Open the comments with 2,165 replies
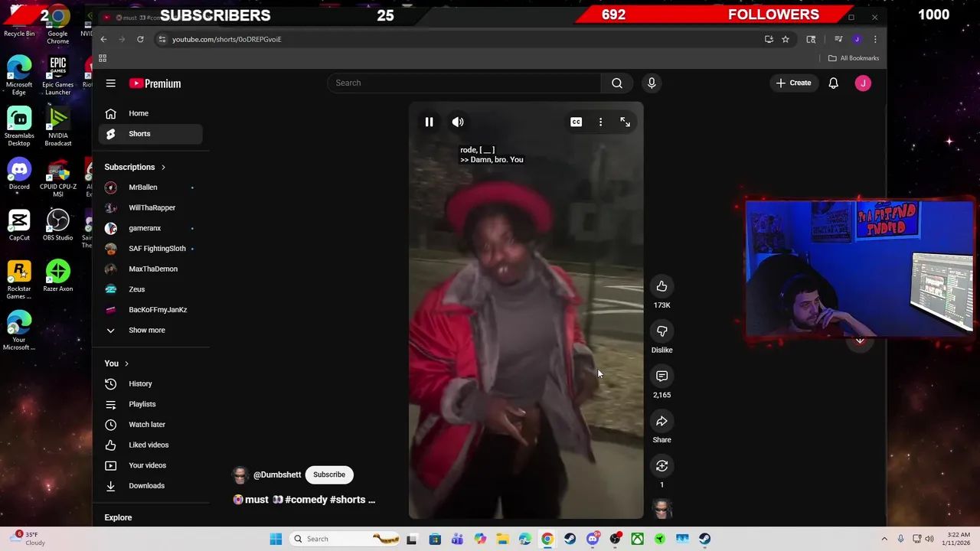 coord(661,376)
